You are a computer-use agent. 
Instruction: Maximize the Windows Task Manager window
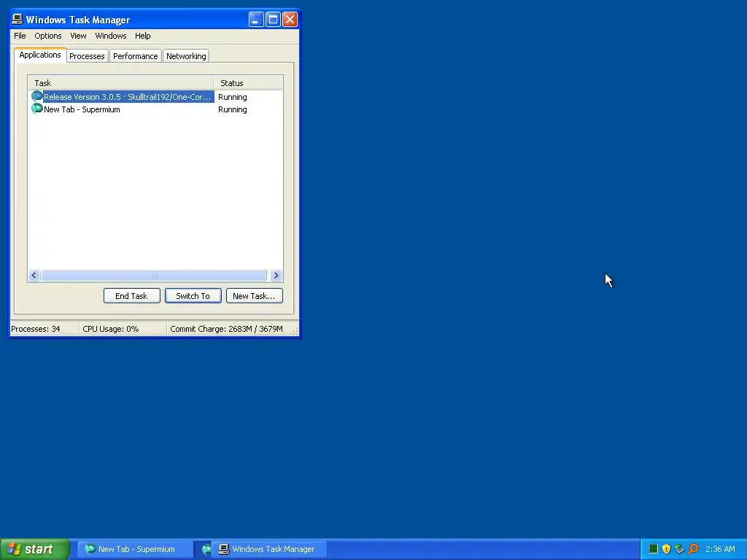(273, 20)
